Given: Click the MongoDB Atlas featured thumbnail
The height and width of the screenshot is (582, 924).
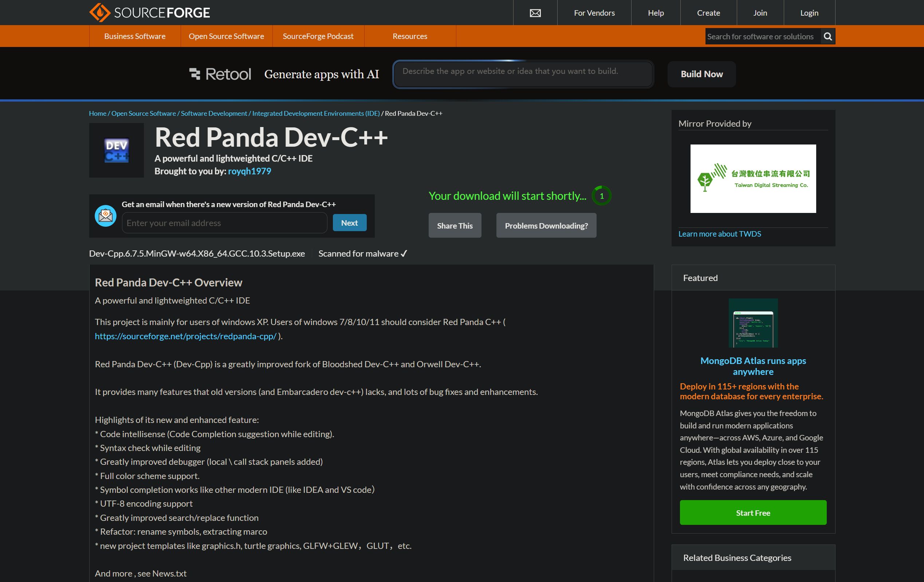Looking at the screenshot, I should pos(753,323).
